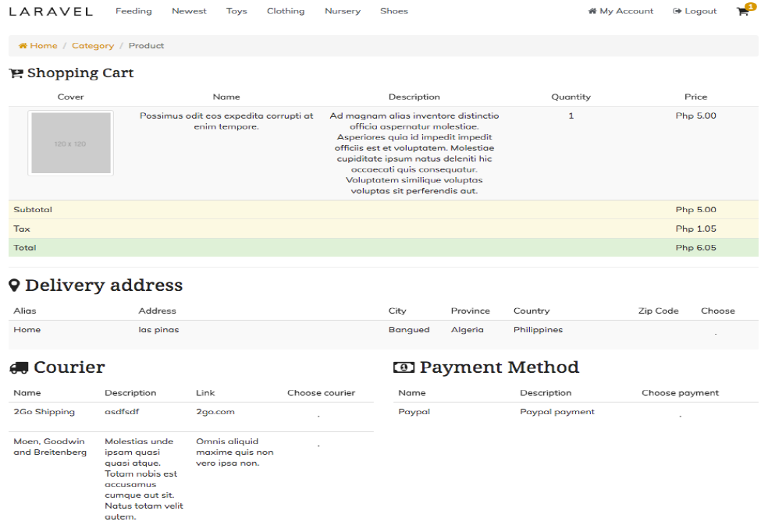Click the map pin icon by Delivery address
The image size is (761, 532).
tap(14, 286)
